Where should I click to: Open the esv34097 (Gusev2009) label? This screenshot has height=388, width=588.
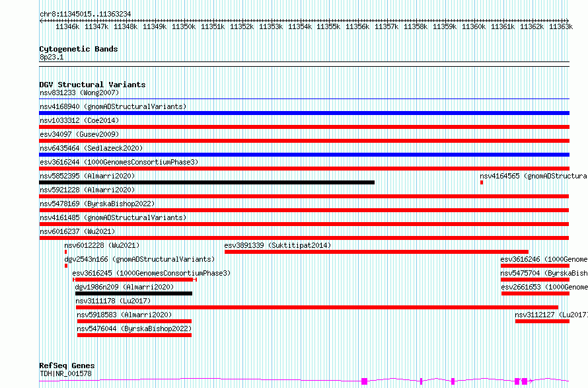coord(79,134)
